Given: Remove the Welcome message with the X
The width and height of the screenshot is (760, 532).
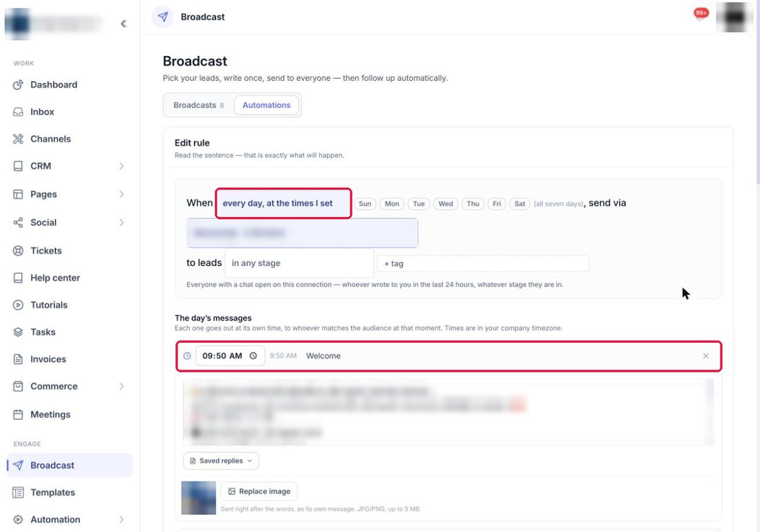Looking at the screenshot, I should [x=705, y=356].
